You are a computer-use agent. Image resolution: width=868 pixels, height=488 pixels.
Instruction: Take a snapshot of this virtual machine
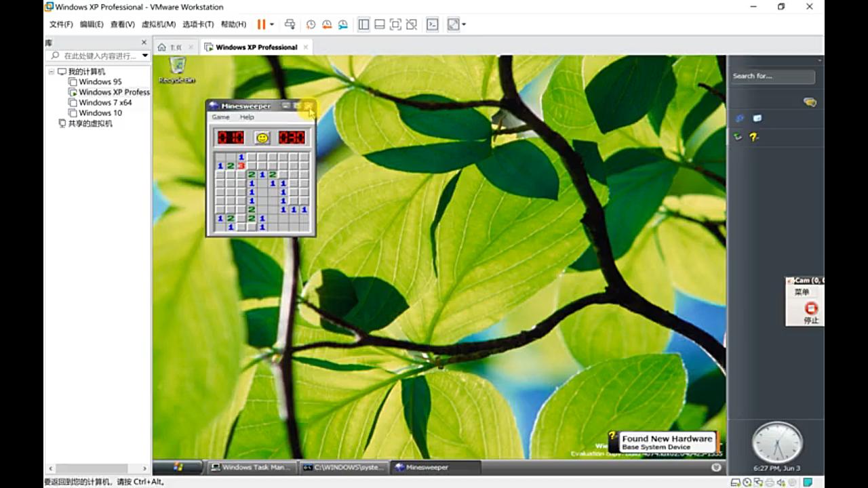(311, 24)
